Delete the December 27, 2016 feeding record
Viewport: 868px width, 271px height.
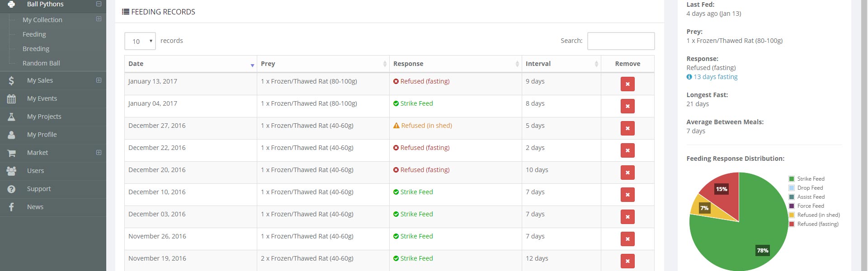tap(627, 128)
